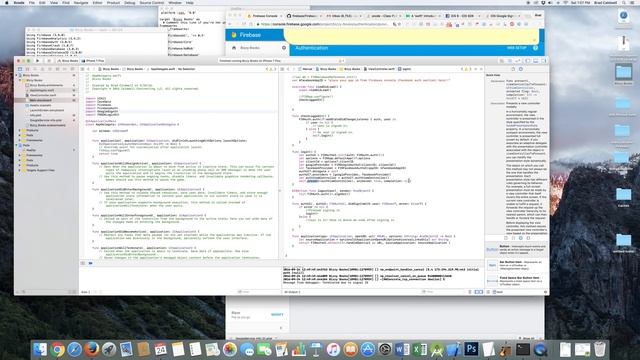This screenshot has width=640, height=360.
Task: Expand the Targets Support Files group
Action: pyautogui.click(x=20, y=170)
